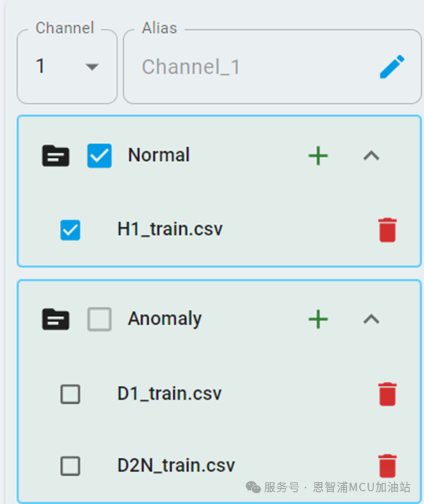Delete D2N_train.csv with trash icon

387,465
